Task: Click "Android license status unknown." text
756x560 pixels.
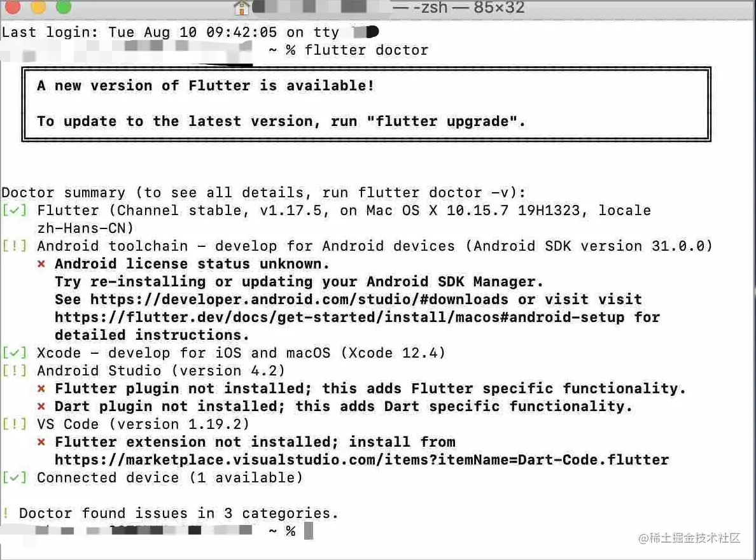Action: click(192, 264)
